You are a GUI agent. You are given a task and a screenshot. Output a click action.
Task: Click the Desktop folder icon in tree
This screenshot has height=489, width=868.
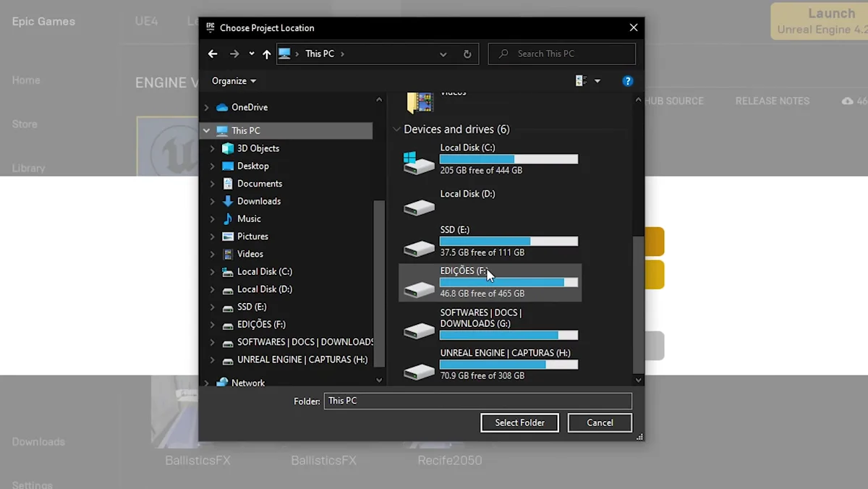(x=228, y=166)
